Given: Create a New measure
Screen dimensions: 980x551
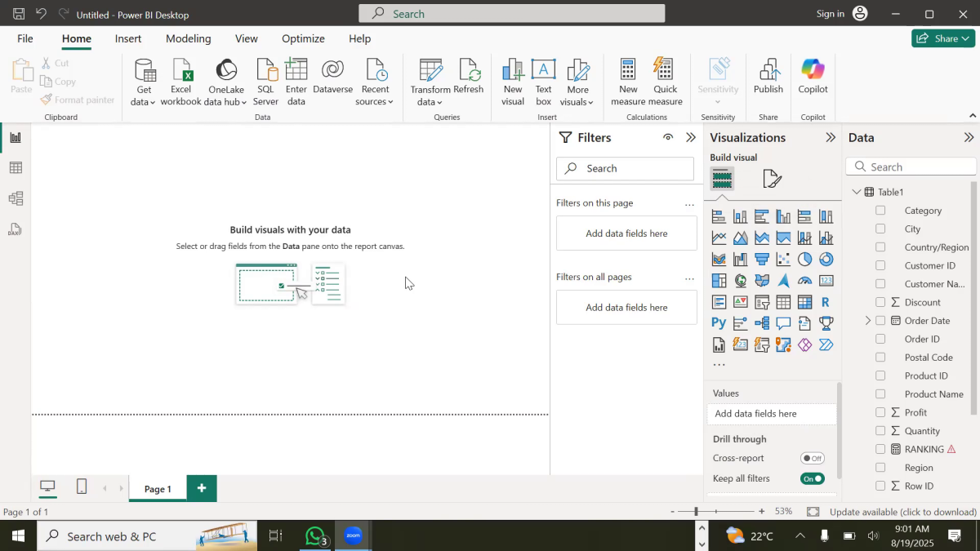Looking at the screenshot, I should [628, 82].
